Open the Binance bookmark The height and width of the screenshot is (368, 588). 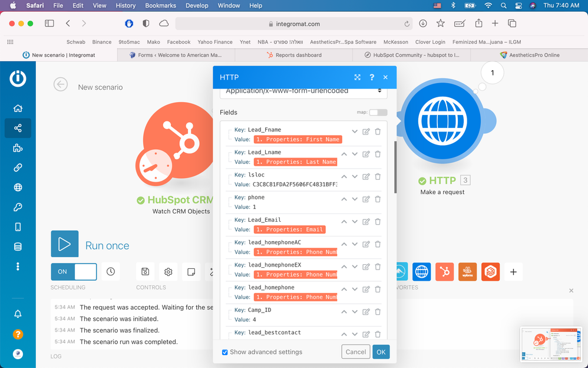coord(101,42)
